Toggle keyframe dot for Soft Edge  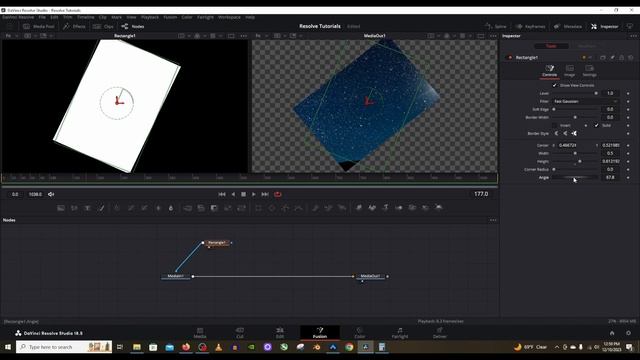628,109
